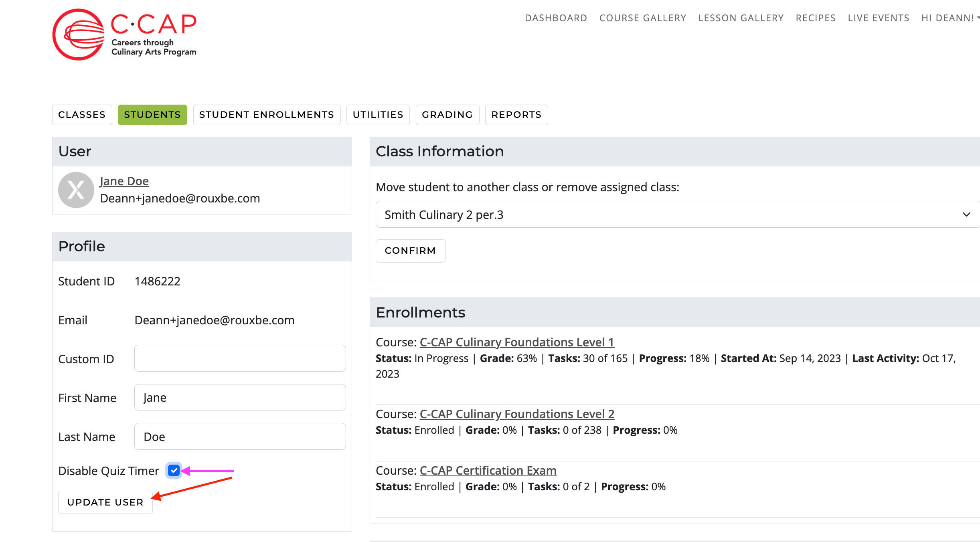Open the Grading tab
This screenshot has height=542, width=980.
447,115
